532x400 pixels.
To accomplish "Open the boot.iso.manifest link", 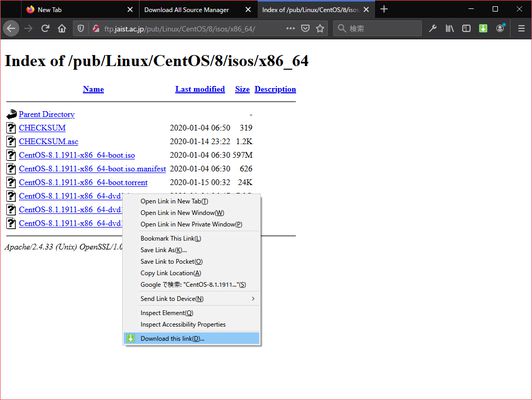I will click(92, 169).
